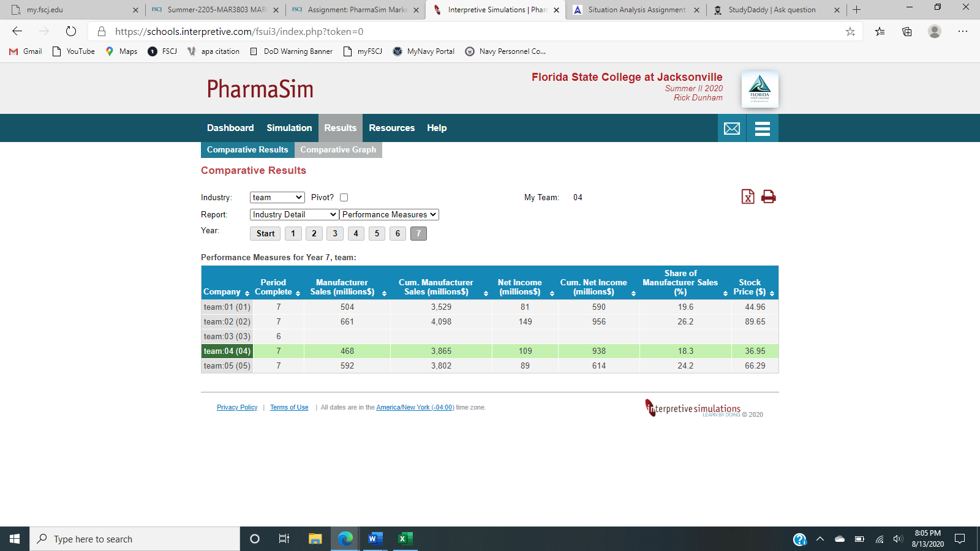Export results to Excel icon
The height and width of the screenshot is (551, 980).
(747, 197)
